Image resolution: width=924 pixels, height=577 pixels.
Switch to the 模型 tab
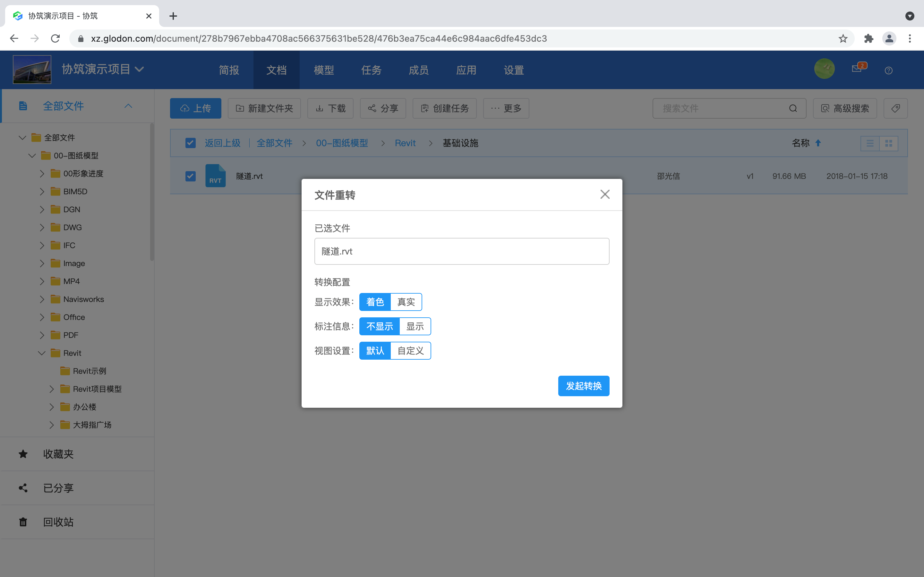point(323,70)
